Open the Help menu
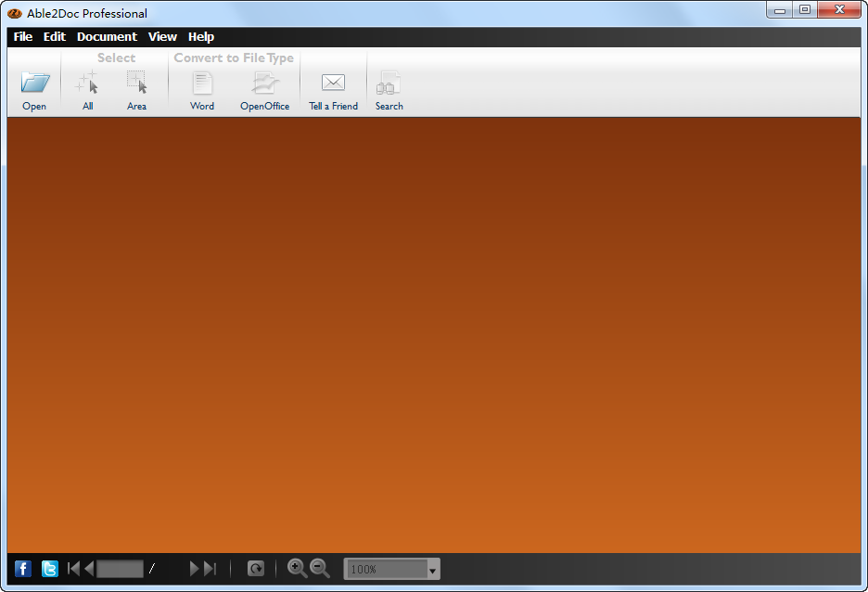This screenshot has height=592, width=868. (201, 36)
